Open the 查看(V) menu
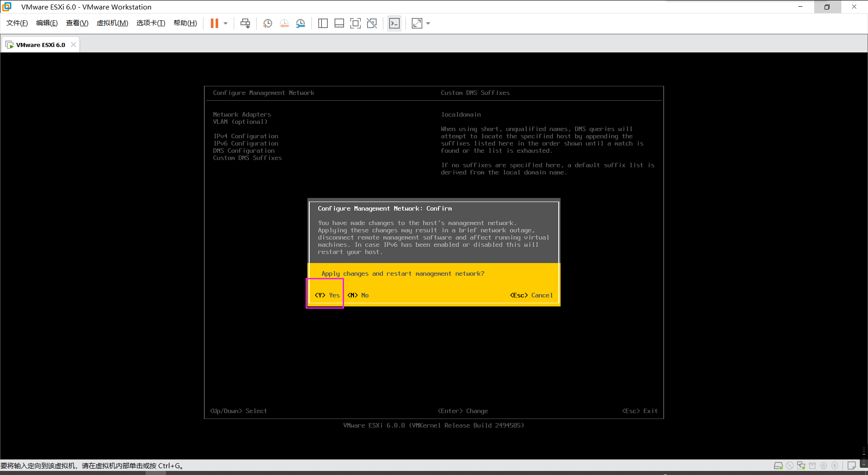Viewport: 868px width, 475px height. pyautogui.click(x=77, y=23)
